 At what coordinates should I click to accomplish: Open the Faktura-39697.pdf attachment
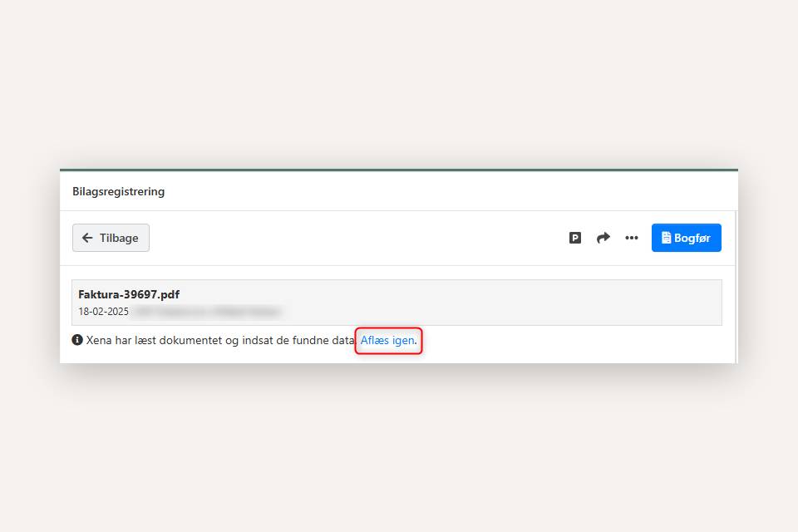(x=129, y=294)
